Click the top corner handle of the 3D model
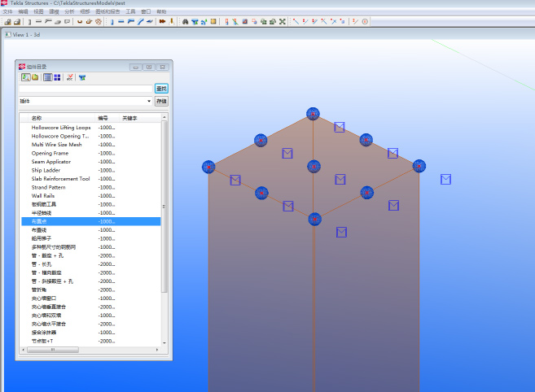The width and height of the screenshot is (535, 392). point(313,114)
